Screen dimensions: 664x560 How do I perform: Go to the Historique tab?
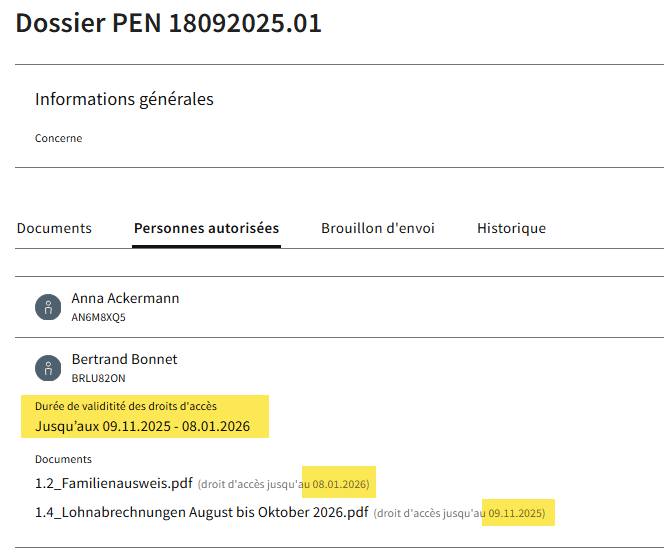tap(511, 228)
